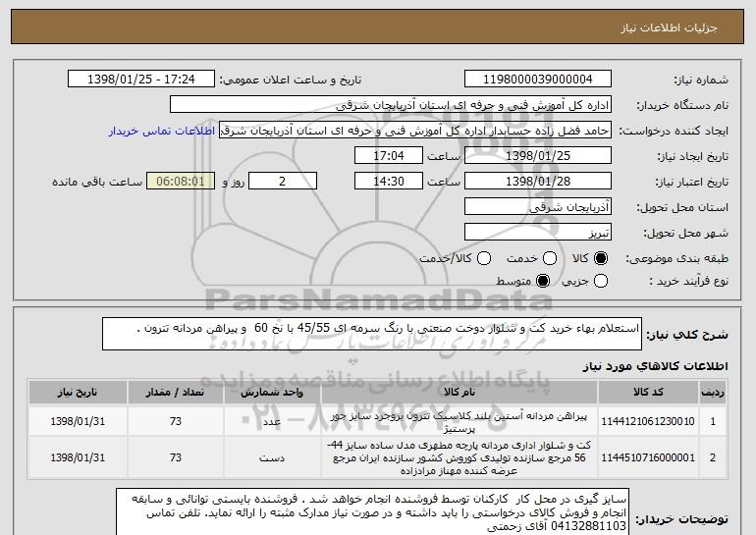This screenshot has width=756, height=535.
Task: Click the request creator field حامد فضل زاده
Action: point(415,131)
